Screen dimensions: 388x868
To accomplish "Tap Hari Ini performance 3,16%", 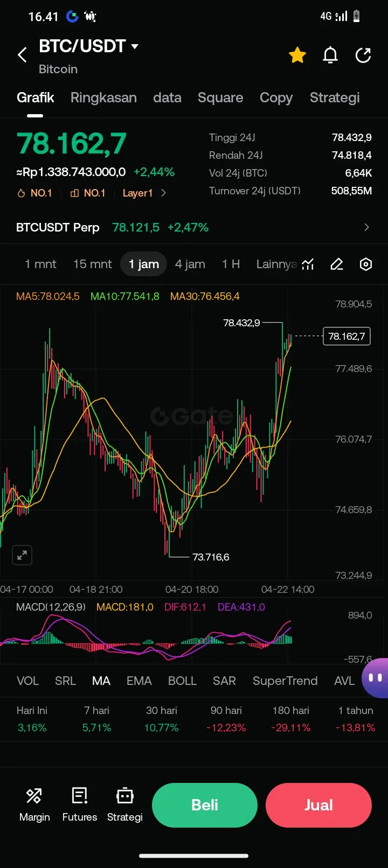I will point(32,727).
